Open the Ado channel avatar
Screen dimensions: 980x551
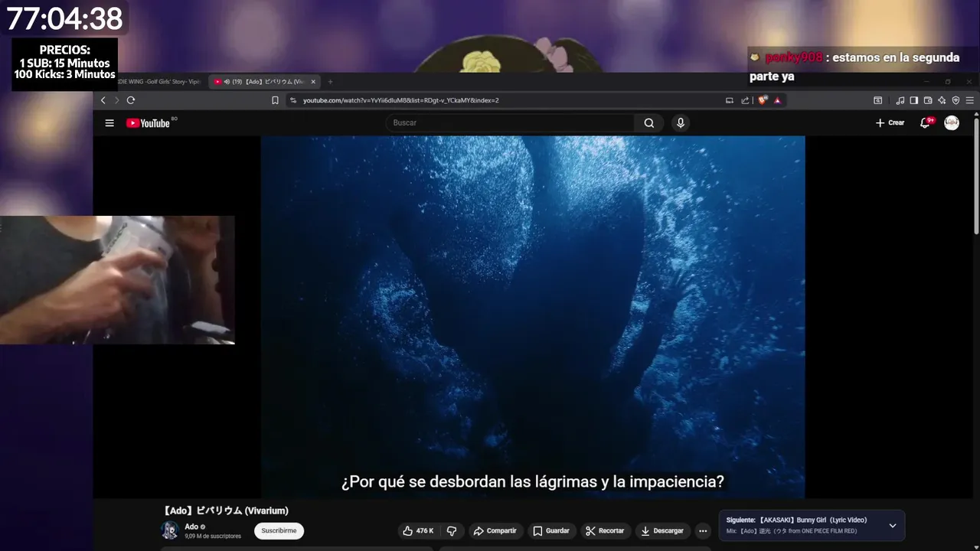pos(170,530)
